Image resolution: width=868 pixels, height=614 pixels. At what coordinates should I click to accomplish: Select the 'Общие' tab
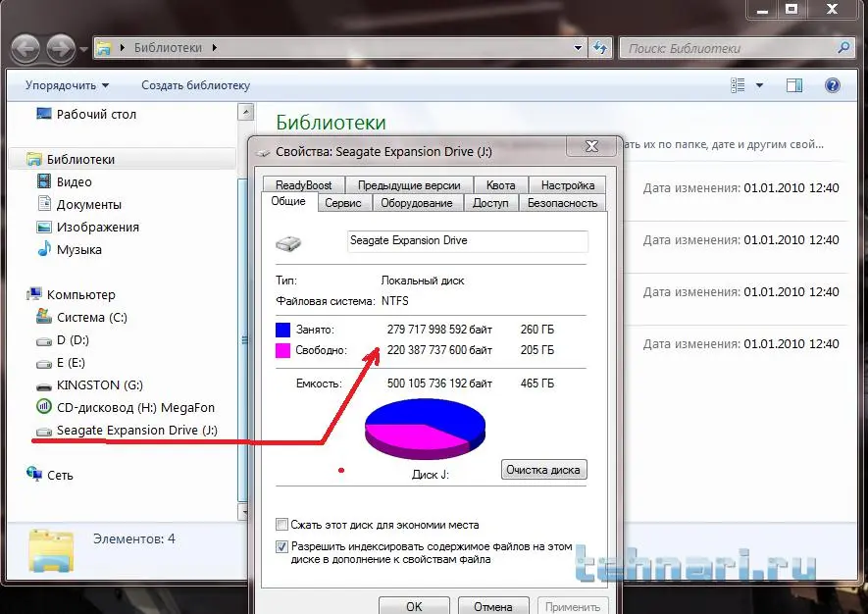pos(288,201)
